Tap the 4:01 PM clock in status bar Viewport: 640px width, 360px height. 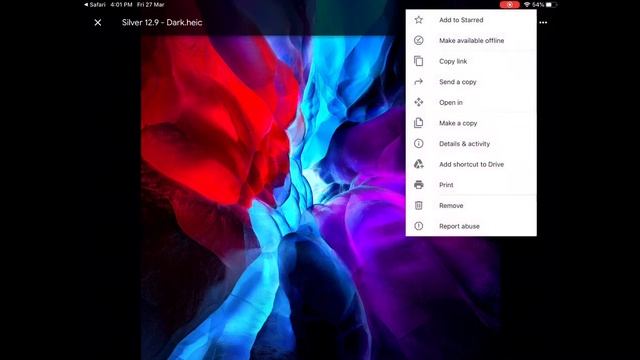[121, 4]
